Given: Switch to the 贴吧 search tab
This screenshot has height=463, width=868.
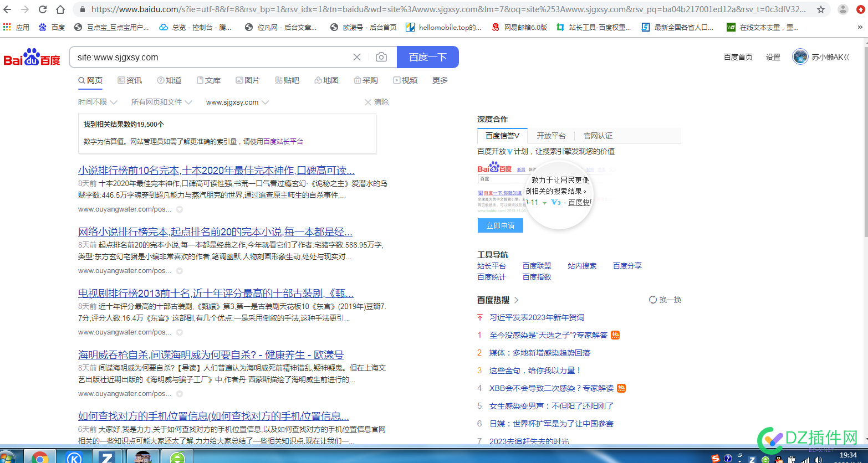Looking at the screenshot, I should pyautogui.click(x=287, y=80).
